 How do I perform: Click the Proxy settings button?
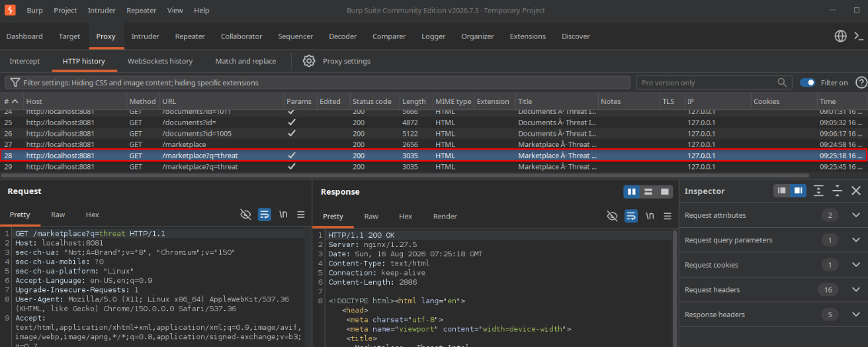click(x=347, y=61)
